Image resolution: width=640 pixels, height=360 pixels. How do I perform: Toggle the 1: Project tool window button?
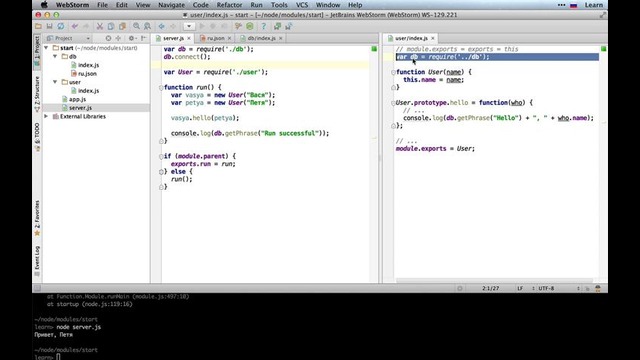tap(37, 51)
